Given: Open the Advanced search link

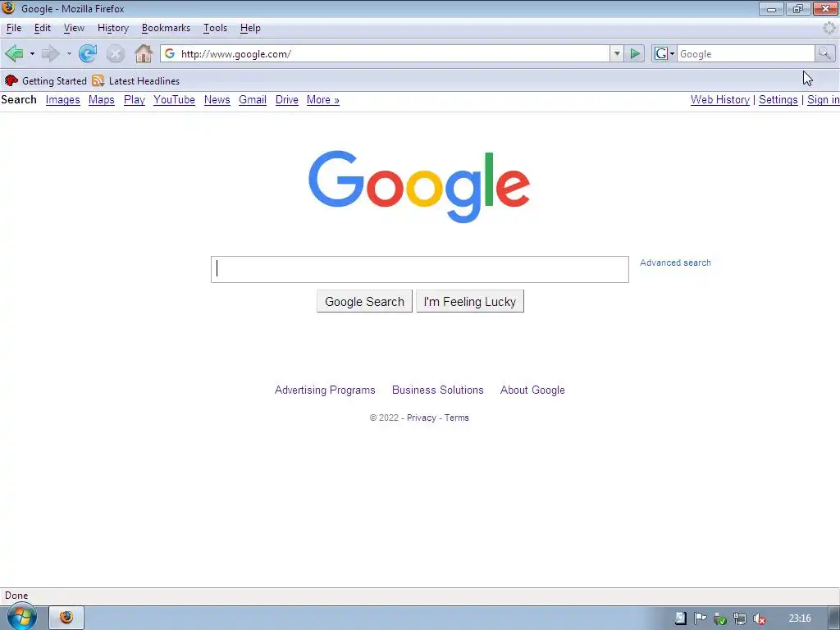Looking at the screenshot, I should 675,262.
